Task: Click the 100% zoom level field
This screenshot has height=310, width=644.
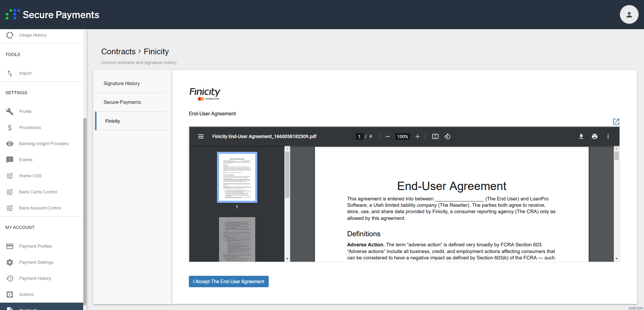Action: pyautogui.click(x=402, y=136)
